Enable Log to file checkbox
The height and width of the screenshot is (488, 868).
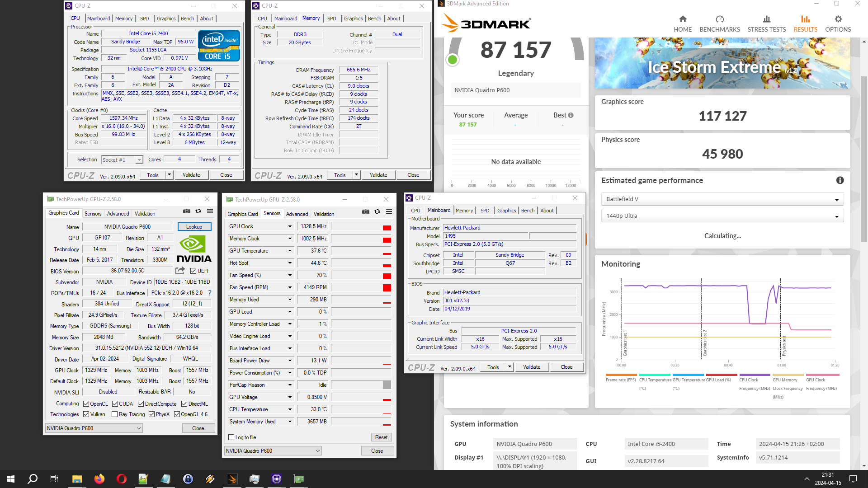coord(231,437)
